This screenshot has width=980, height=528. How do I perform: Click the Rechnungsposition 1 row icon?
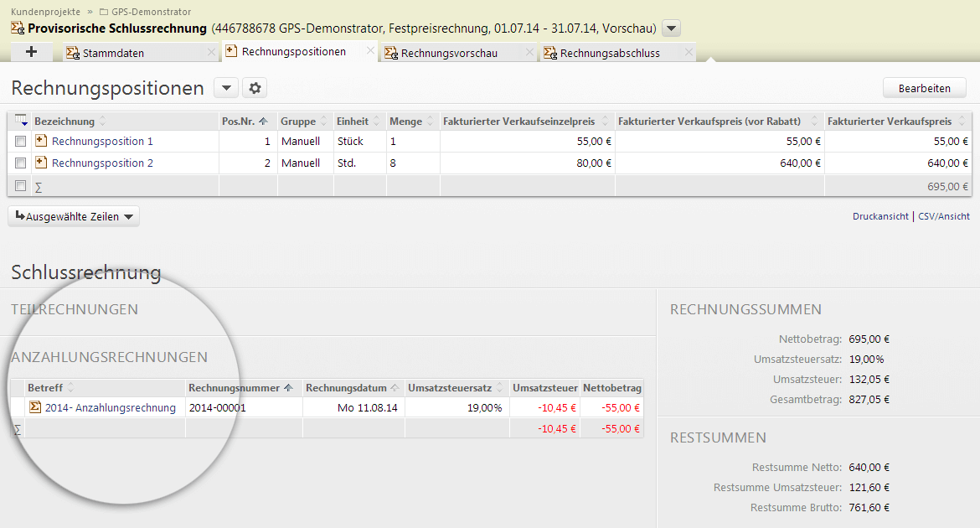[x=40, y=141]
